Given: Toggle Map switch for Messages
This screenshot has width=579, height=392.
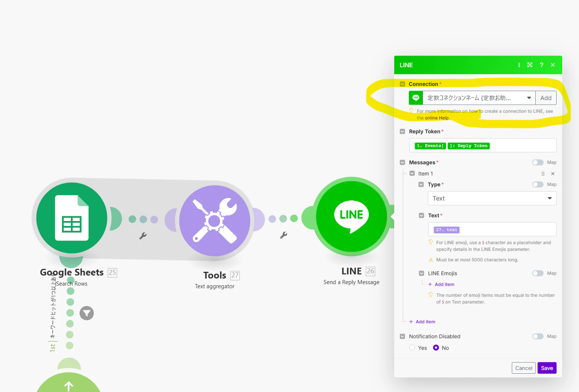Looking at the screenshot, I should tap(538, 162).
